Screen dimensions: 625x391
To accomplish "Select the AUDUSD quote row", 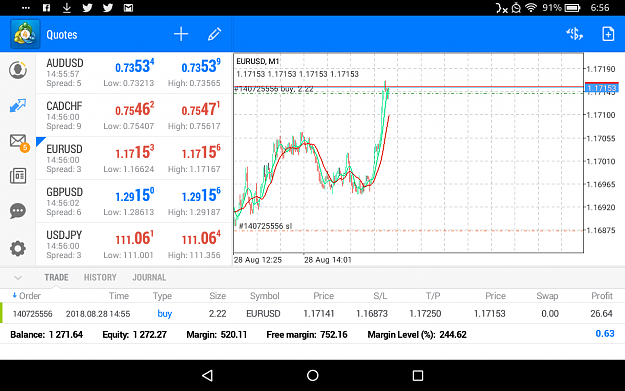I will point(134,73).
